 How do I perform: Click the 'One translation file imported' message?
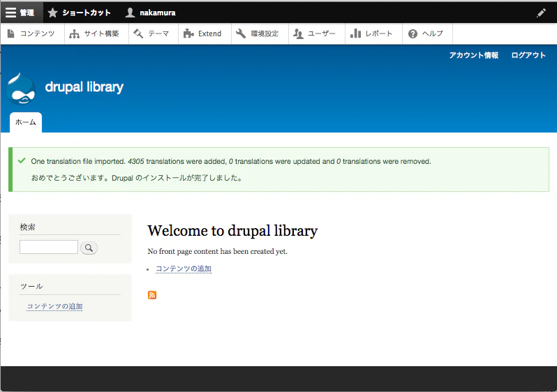[x=231, y=162]
